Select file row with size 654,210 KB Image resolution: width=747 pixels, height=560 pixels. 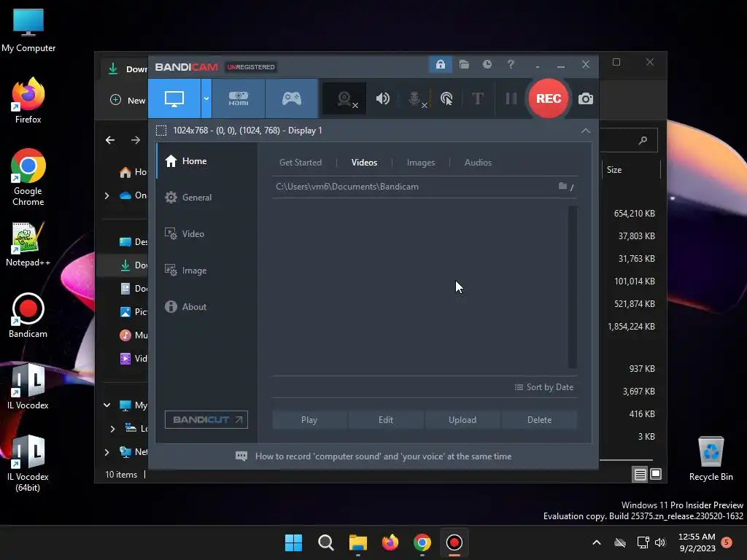pos(632,214)
